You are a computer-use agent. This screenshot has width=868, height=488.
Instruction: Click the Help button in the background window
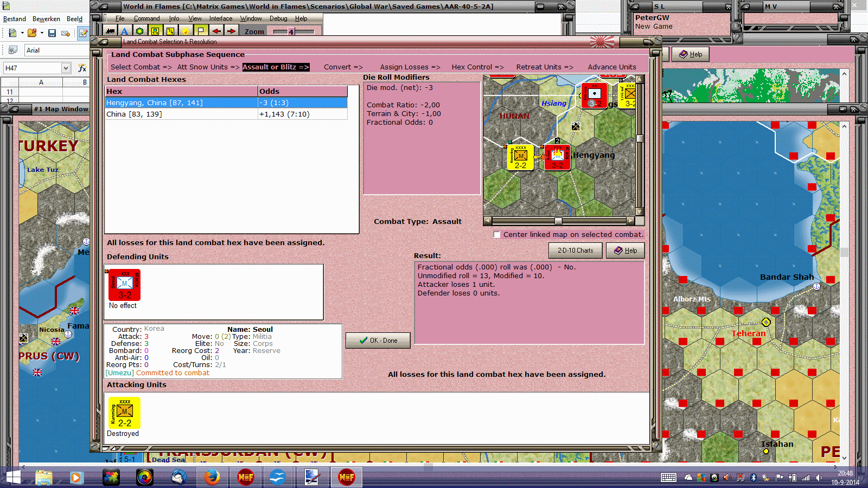pos(691,54)
